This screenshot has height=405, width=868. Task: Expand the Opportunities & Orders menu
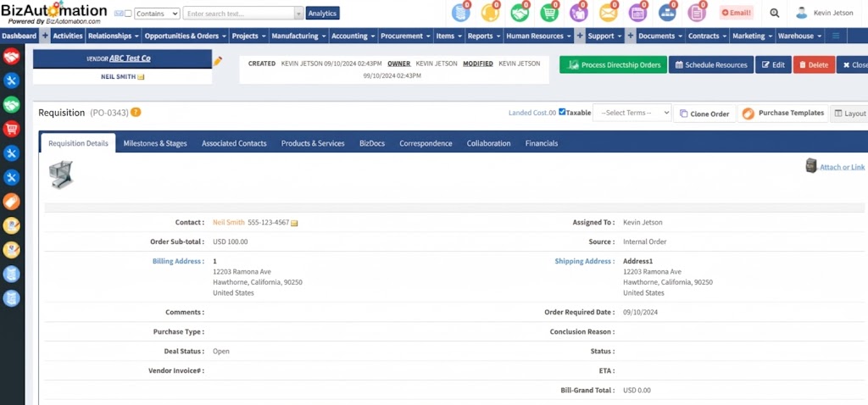[x=186, y=36]
